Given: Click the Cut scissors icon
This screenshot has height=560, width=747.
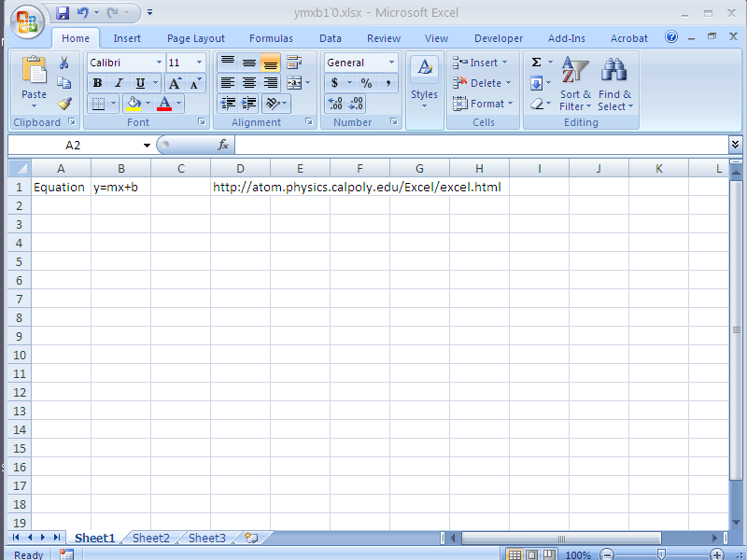Looking at the screenshot, I should pos(64,63).
